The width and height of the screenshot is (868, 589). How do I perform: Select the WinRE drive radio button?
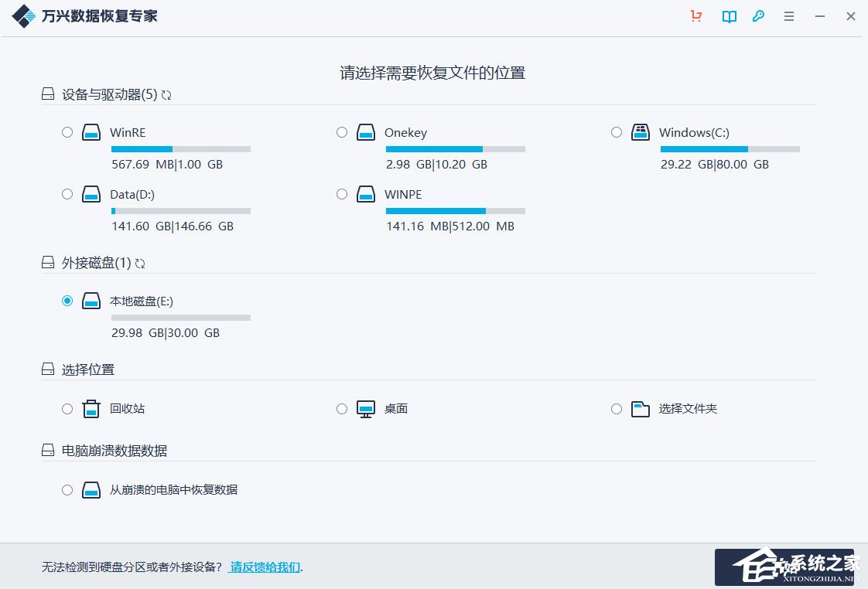[67, 131]
